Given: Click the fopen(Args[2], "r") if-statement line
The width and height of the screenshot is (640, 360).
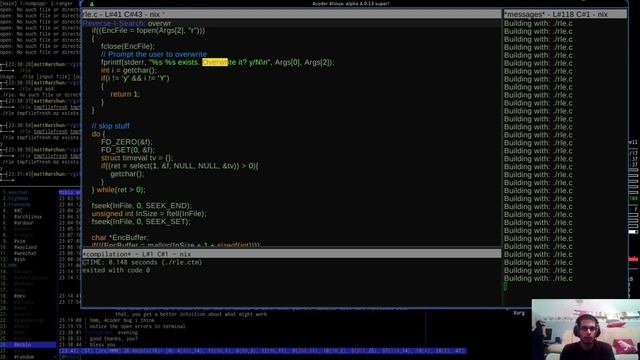Looking at the screenshot, I should [x=148, y=31].
